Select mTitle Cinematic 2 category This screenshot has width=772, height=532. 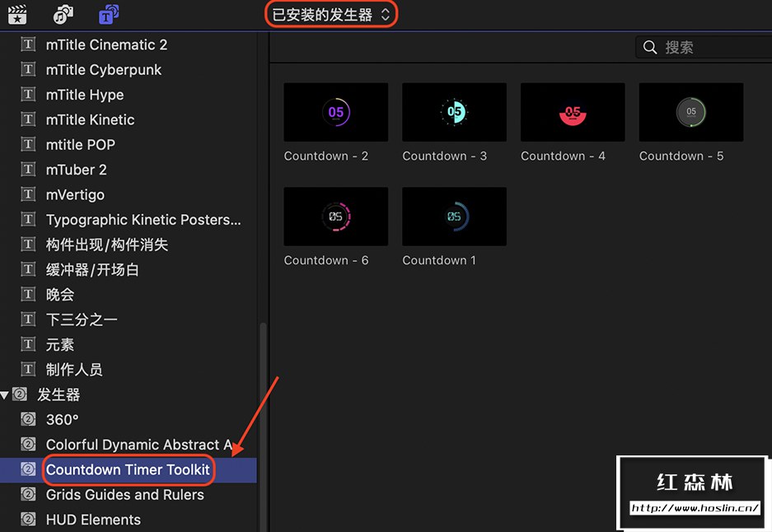pos(106,44)
